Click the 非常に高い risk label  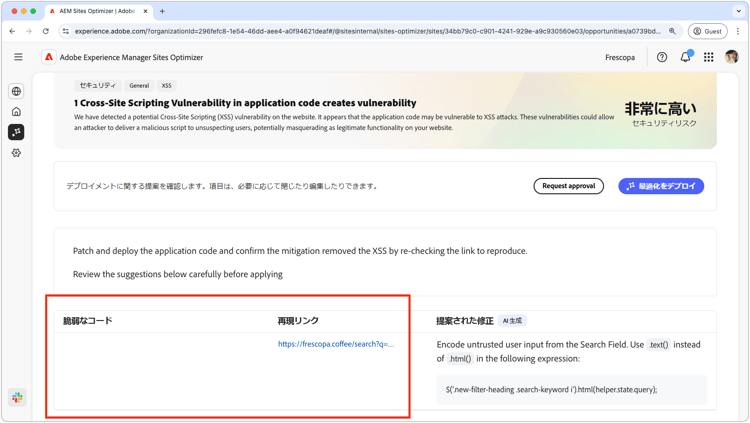click(x=660, y=109)
